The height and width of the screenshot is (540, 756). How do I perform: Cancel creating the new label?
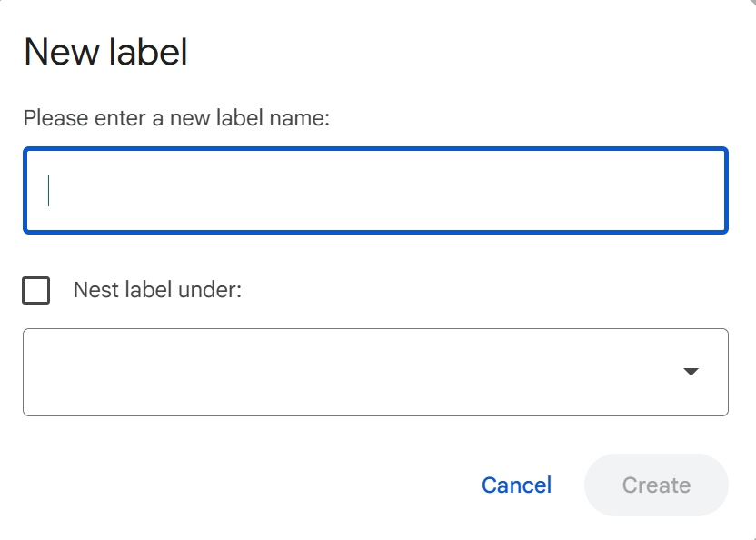click(x=516, y=485)
